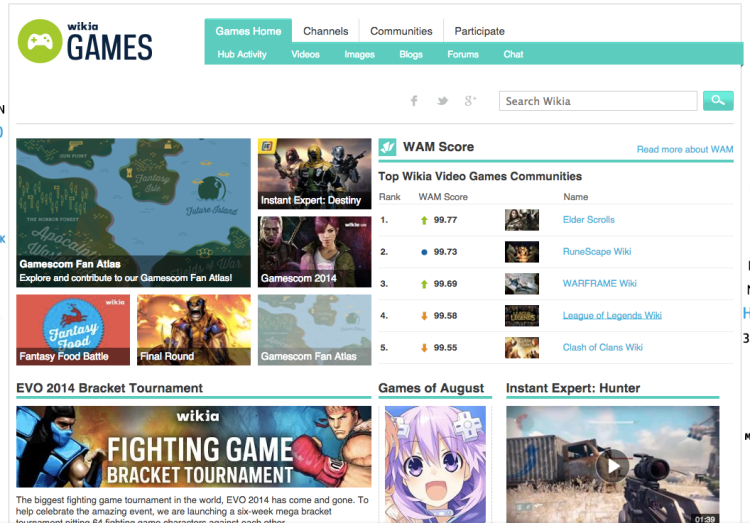Open the Elder Scrolls community link
This screenshot has height=523, width=750.
coord(588,220)
